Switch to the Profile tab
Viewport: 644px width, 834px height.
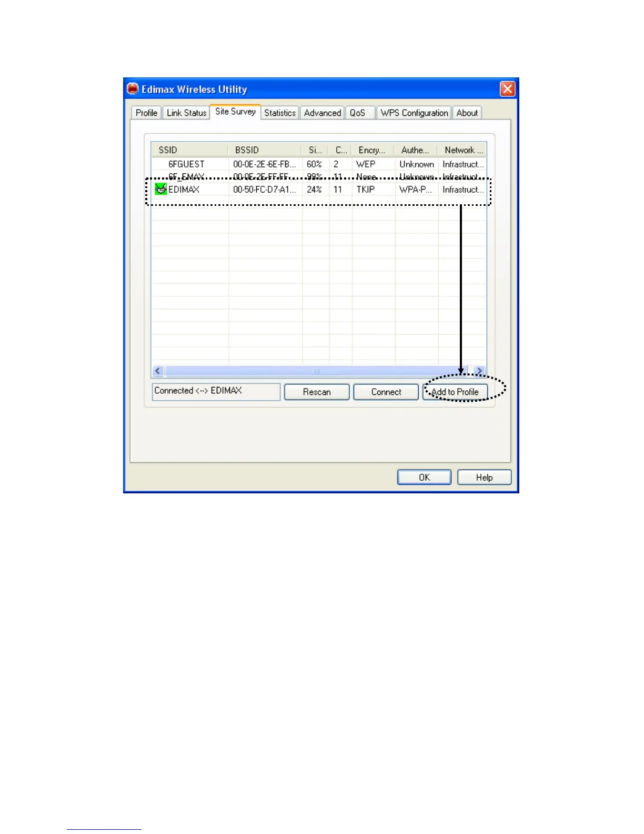tap(146, 113)
